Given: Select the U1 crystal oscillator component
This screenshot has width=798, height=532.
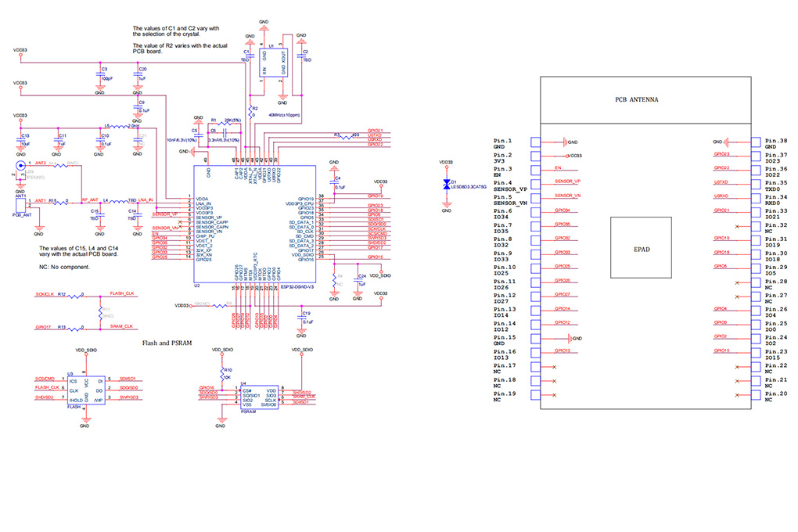Looking at the screenshot, I should tap(273, 63).
